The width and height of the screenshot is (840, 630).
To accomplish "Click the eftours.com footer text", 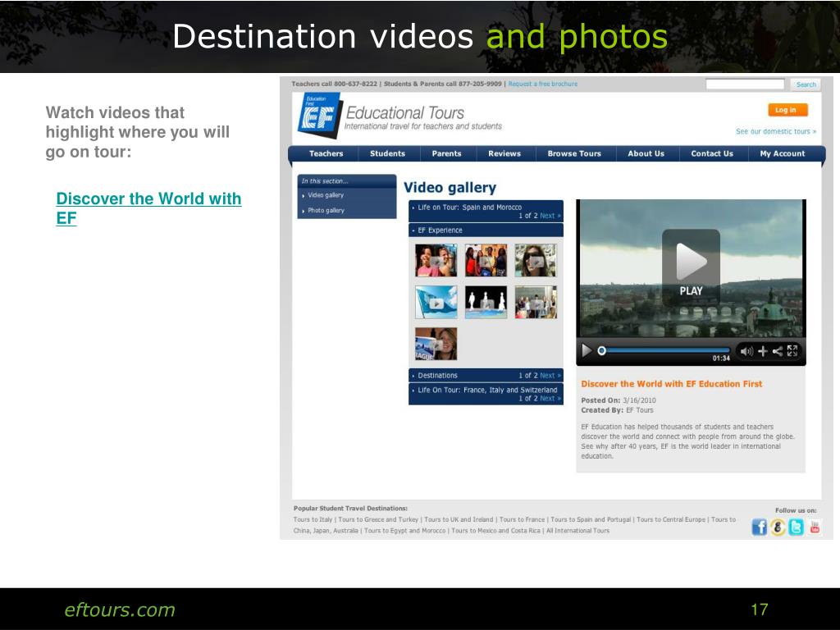I will 120,609.
